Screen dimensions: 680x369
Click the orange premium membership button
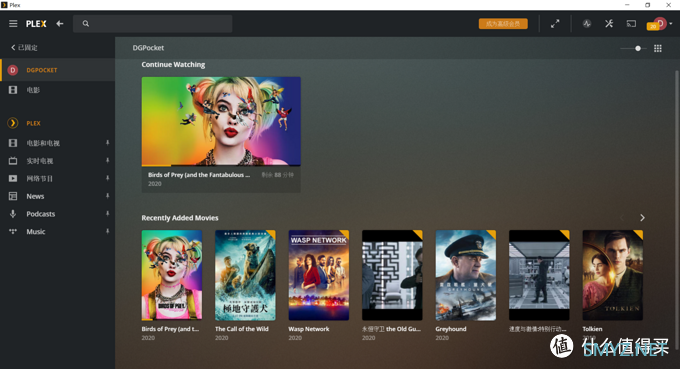click(x=503, y=24)
